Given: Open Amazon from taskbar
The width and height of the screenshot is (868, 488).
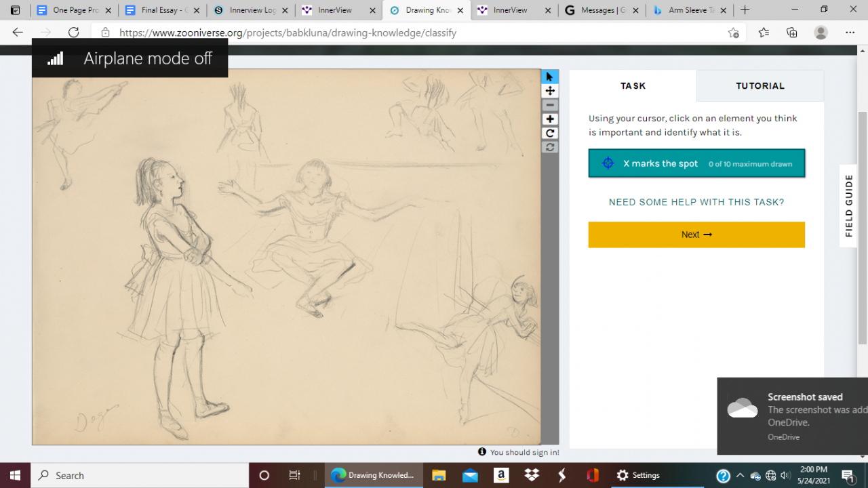Looking at the screenshot, I should click(x=501, y=475).
